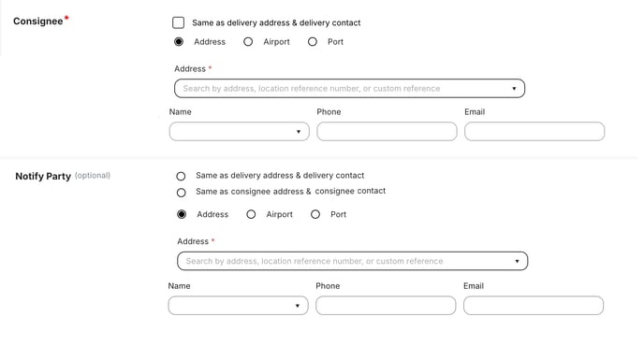This screenshot has height=346, width=644.
Task: Choose Consignee Port radio option
Action: coord(313,42)
